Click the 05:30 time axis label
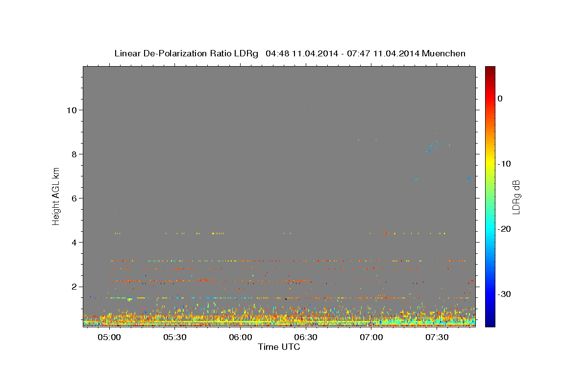The image size is (588, 392). 175,338
